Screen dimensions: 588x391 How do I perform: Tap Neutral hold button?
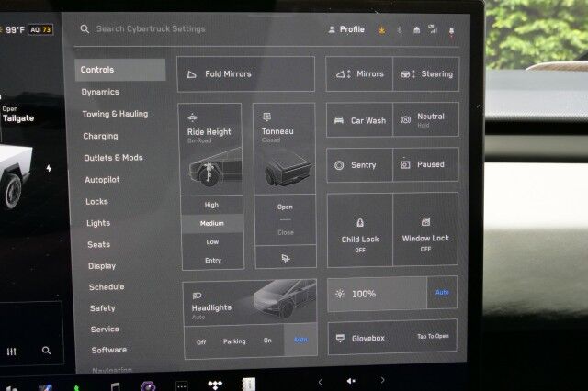425,119
